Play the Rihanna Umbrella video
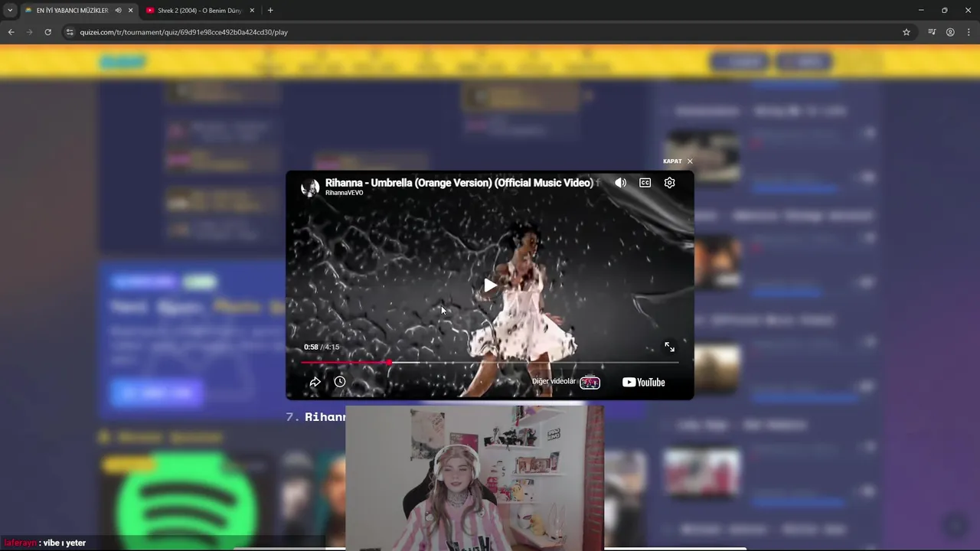This screenshot has height=551, width=980. coord(490,285)
